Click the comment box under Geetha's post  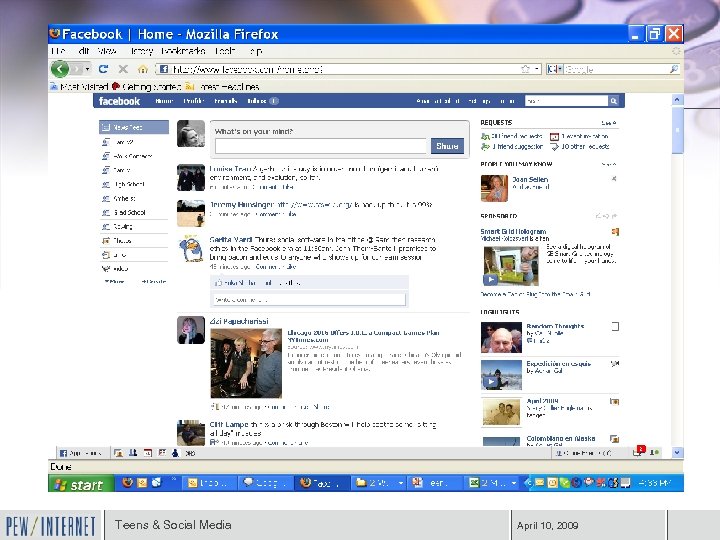(309, 300)
